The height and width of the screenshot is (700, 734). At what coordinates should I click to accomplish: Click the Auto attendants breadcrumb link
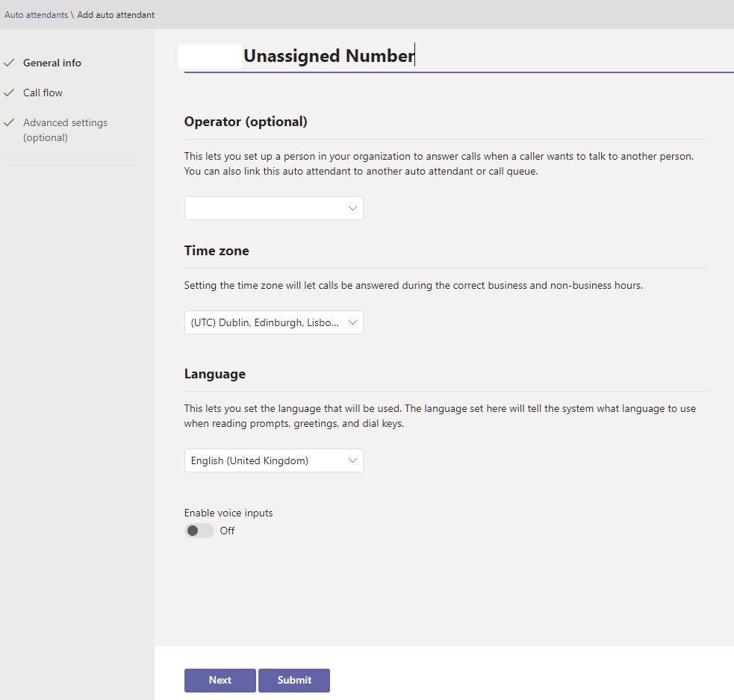(36, 15)
